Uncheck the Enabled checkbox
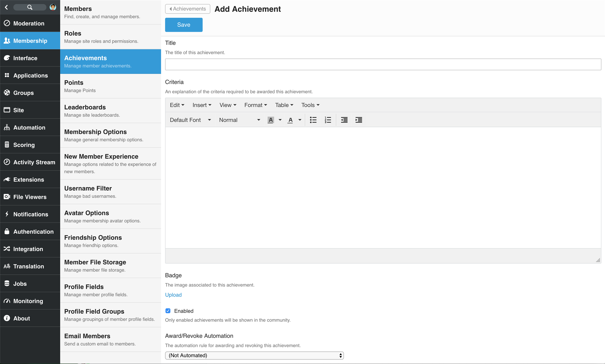This screenshot has width=605, height=364. [x=168, y=311]
